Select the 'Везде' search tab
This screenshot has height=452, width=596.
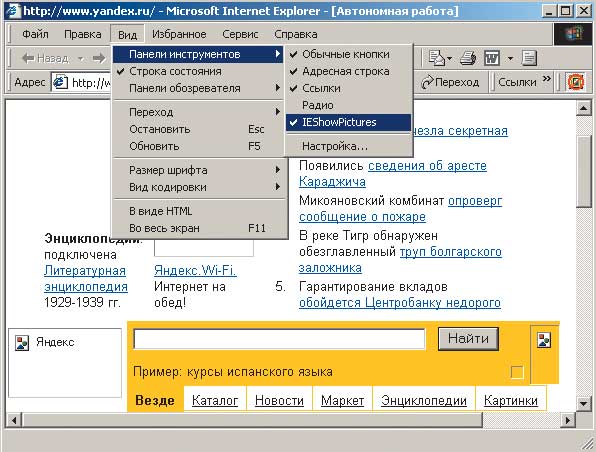155,400
